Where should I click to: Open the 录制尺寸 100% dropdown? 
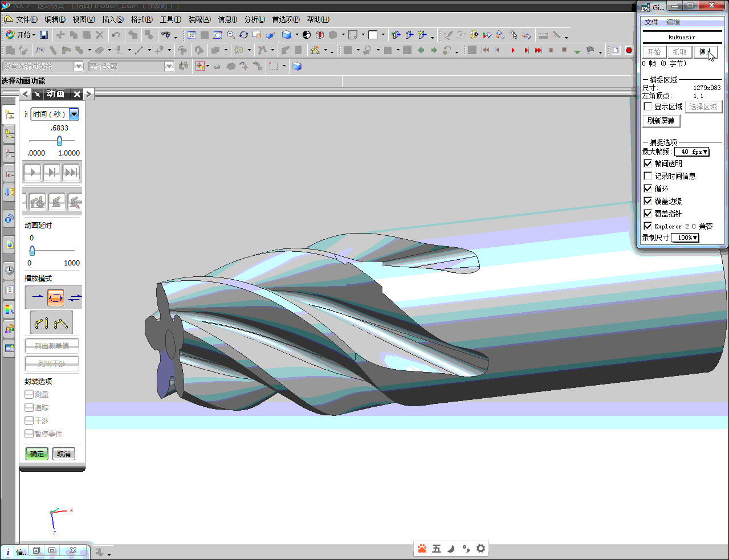point(685,238)
